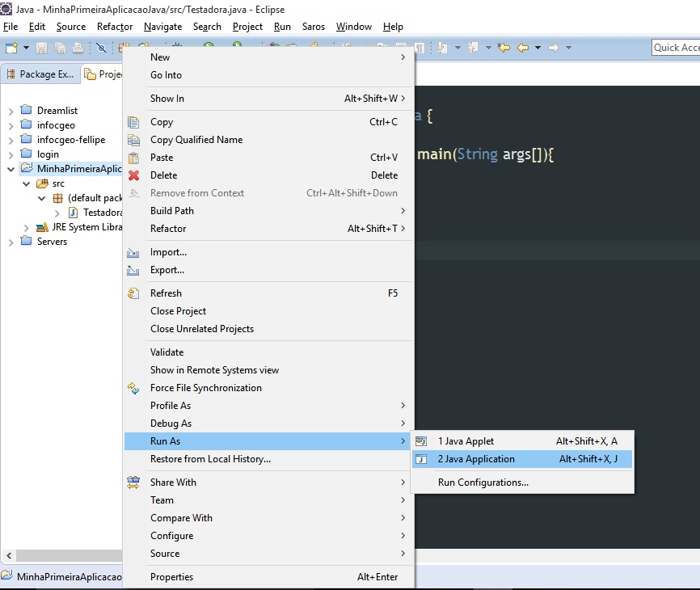This screenshot has width=700, height=590.
Task: Open the Window menu
Action: click(353, 27)
